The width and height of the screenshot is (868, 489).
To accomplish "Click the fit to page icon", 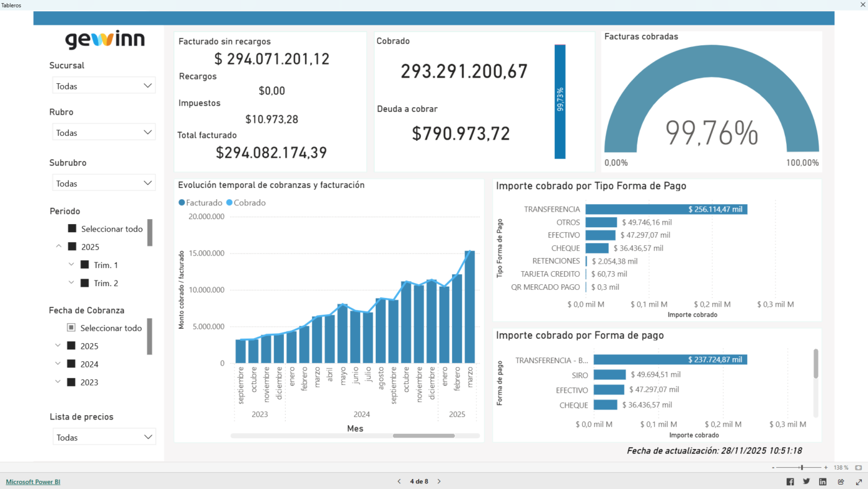I will (x=858, y=467).
